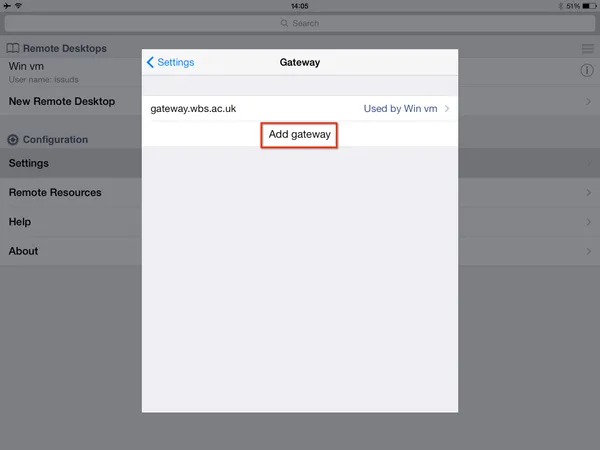Tap the list reorder icon in header

588,49
